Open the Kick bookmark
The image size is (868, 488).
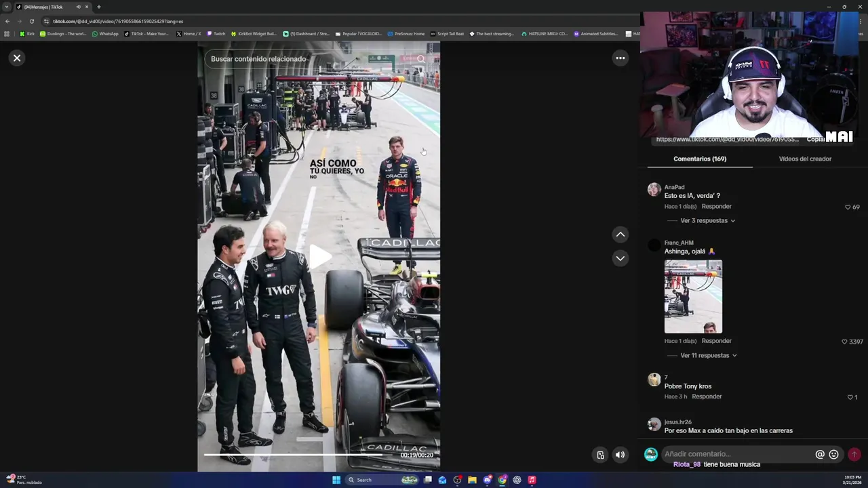point(27,34)
